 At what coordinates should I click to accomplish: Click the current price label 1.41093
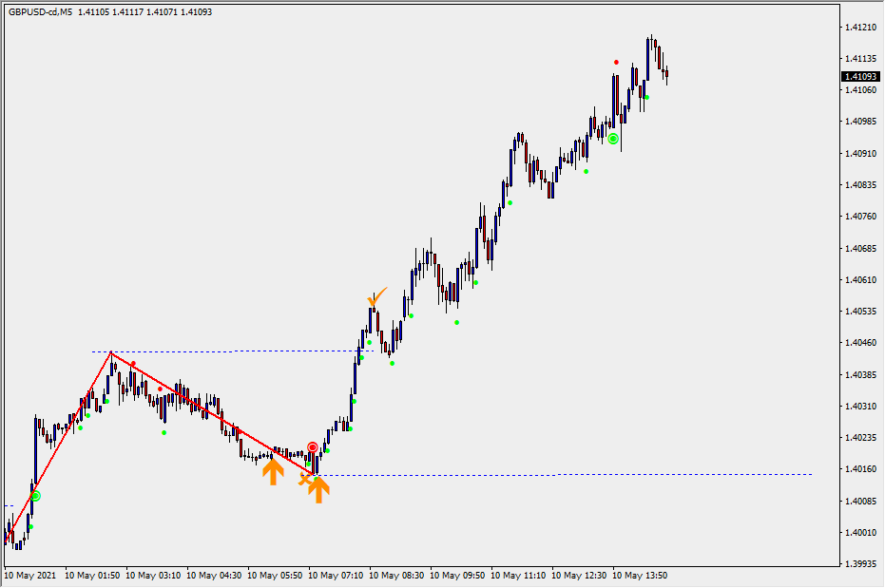pos(859,76)
